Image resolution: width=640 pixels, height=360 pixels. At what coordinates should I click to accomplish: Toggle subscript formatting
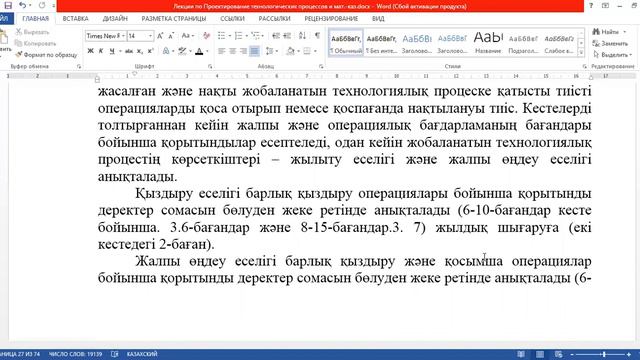point(140,51)
